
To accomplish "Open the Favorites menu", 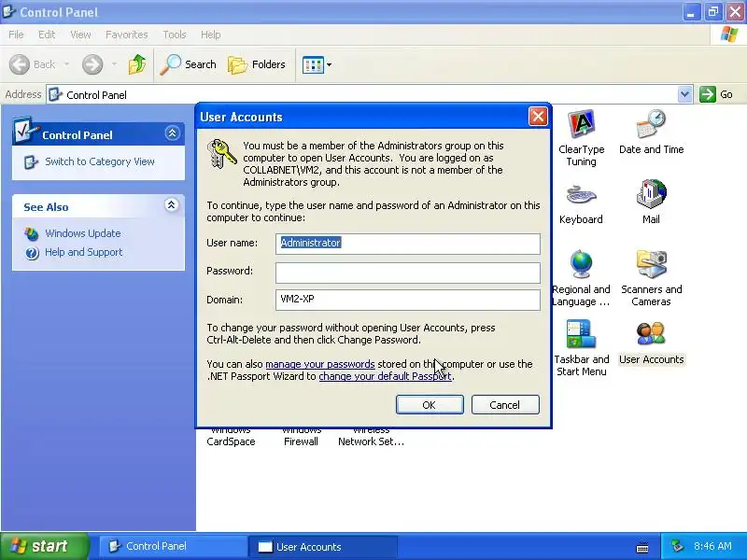I will click(127, 35).
